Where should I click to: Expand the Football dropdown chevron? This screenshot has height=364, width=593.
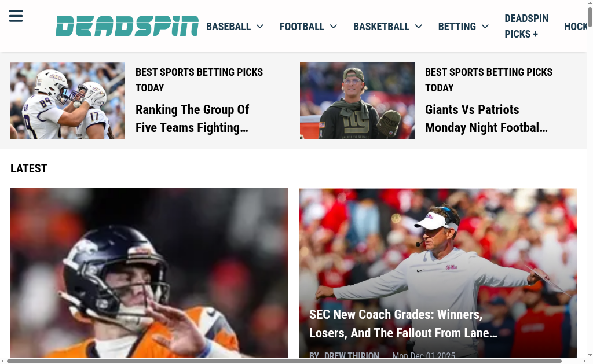coord(333,27)
